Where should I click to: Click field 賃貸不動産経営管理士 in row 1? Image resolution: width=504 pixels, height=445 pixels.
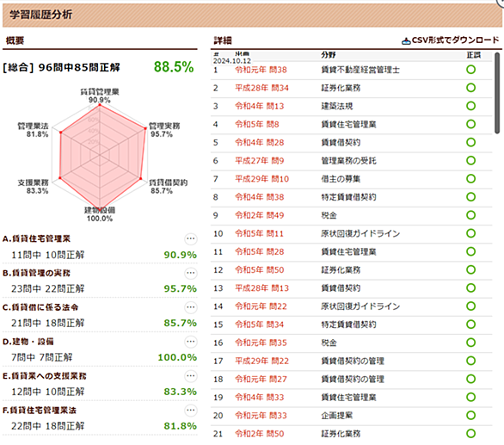click(x=360, y=70)
